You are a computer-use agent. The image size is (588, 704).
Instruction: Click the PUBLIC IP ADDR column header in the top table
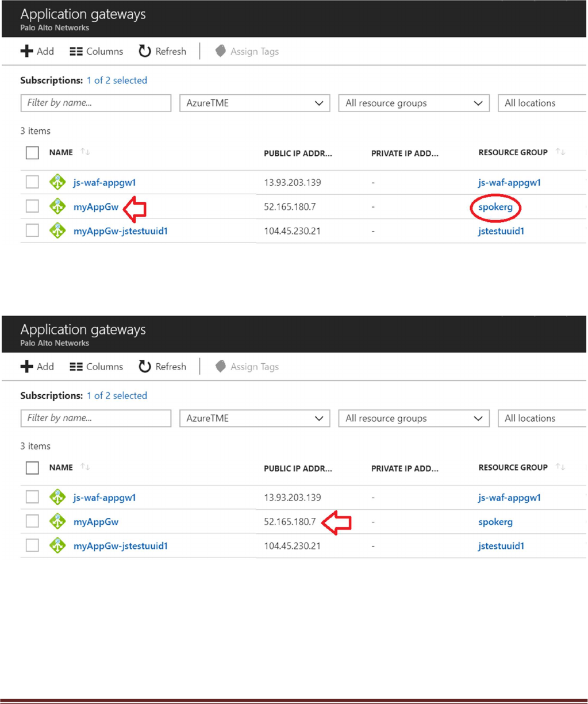(298, 153)
